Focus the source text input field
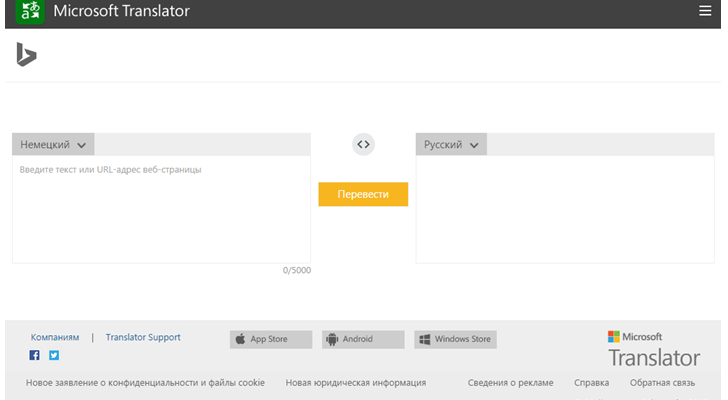Viewport: 728px width, 400px height. tap(161, 210)
